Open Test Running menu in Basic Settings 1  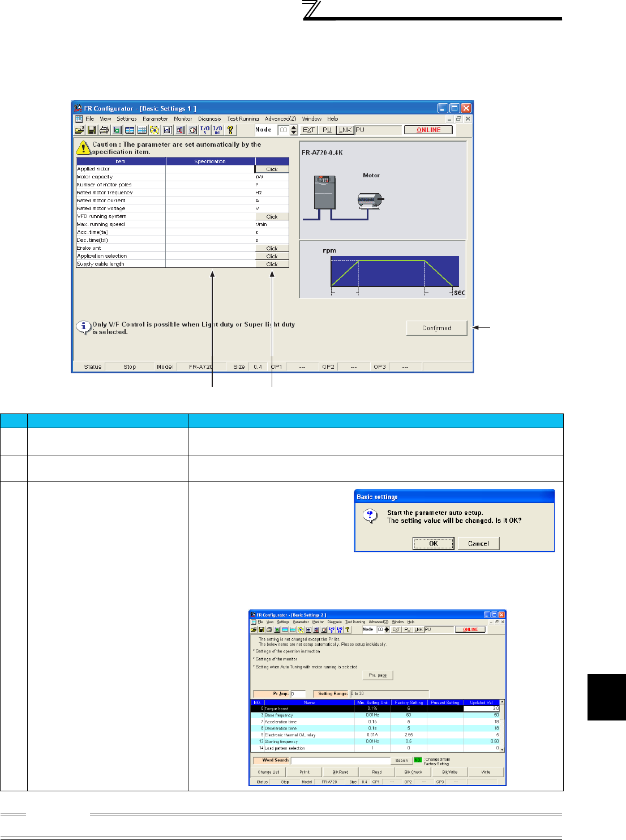click(243, 119)
